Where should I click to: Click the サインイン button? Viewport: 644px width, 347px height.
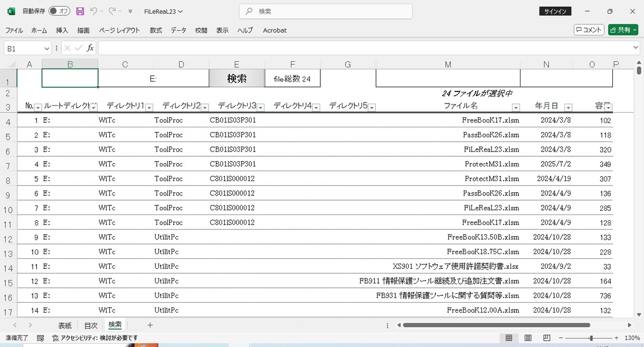(555, 12)
